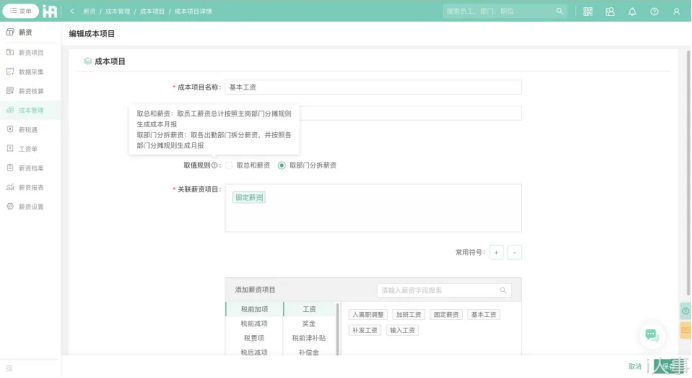The width and height of the screenshot is (692, 378).
Task: Click the 薪资档案 sidebar icon
Action: point(10,168)
